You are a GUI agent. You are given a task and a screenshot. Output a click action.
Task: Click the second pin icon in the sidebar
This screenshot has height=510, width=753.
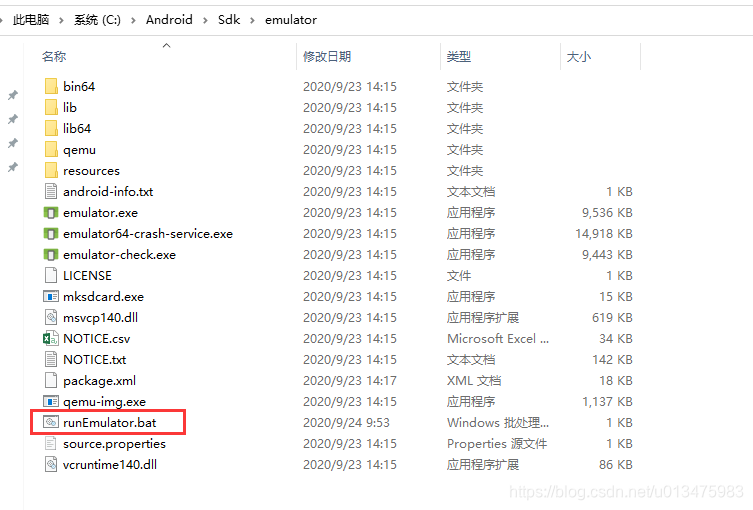tap(13, 119)
